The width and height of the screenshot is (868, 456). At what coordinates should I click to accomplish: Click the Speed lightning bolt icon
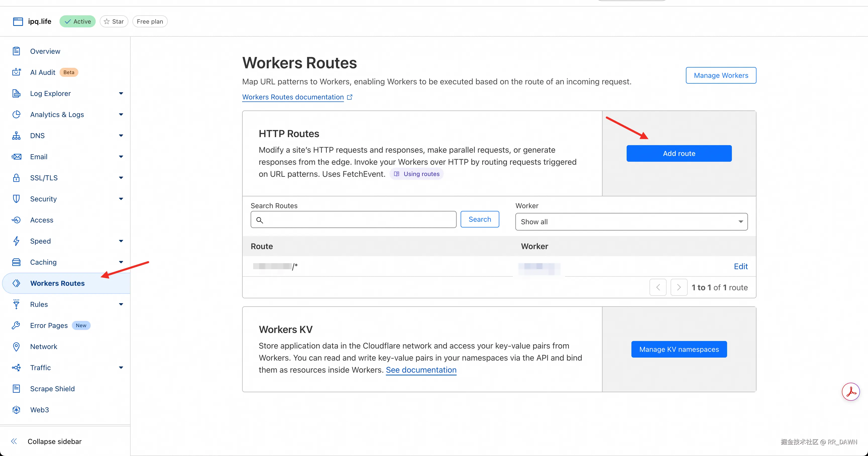pyautogui.click(x=16, y=241)
